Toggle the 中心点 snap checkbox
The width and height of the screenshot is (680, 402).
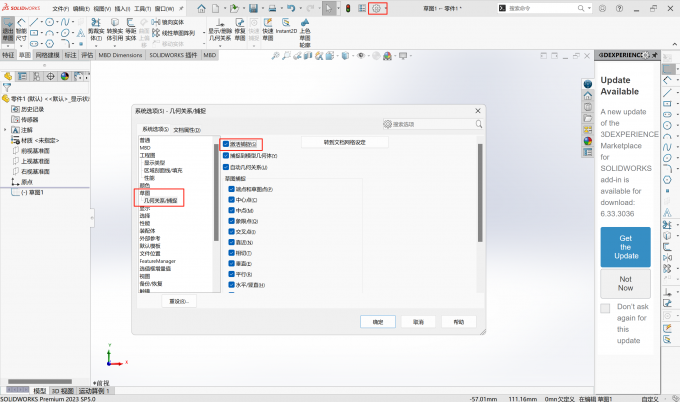point(232,200)
